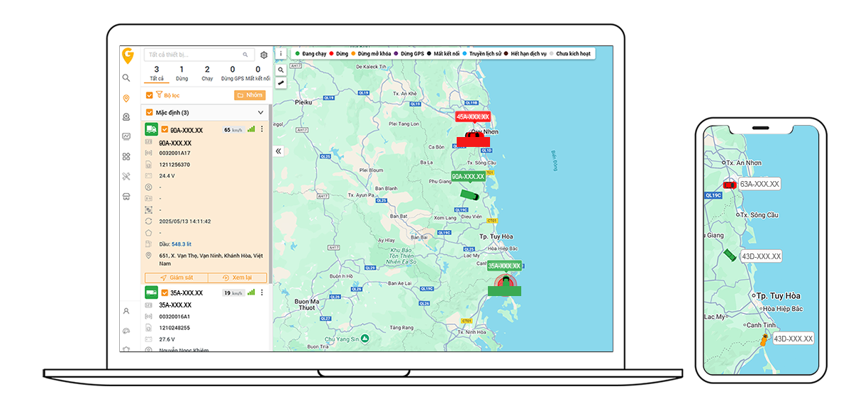Viewport: 868px width, 399px height.
Task: Open three-dot menu for vehicle 90A-XXX.XX
Action: pos(262,129)
